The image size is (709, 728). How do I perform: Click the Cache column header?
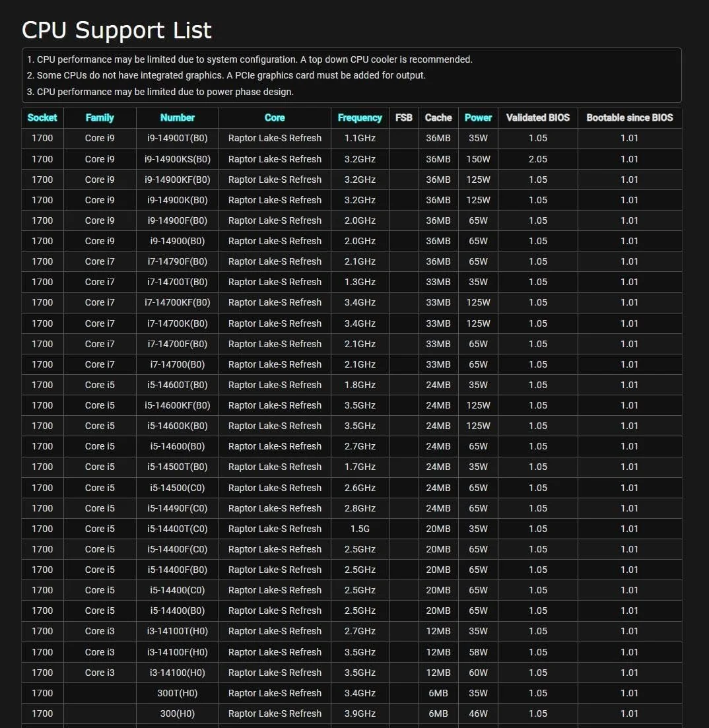438,117
